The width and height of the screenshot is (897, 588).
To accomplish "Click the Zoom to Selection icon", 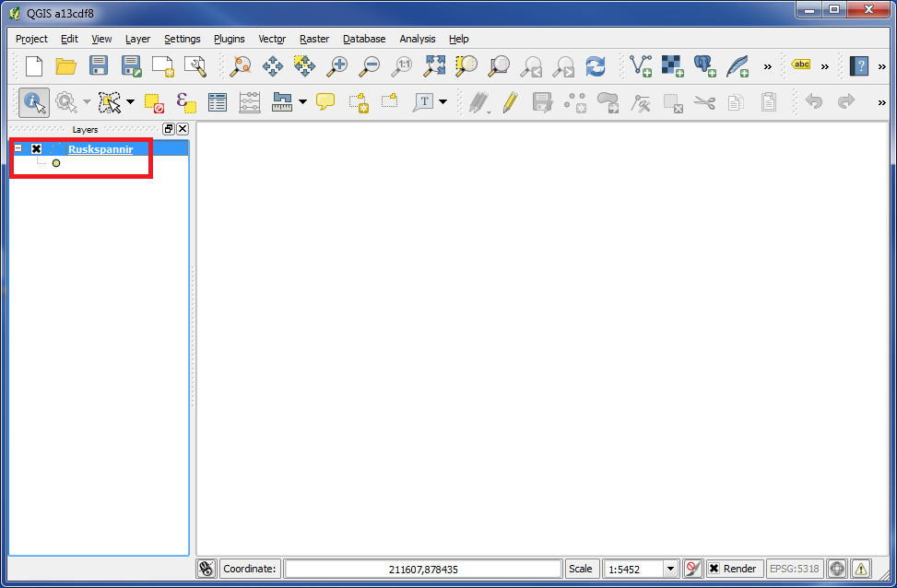I will tap(466, 66).
